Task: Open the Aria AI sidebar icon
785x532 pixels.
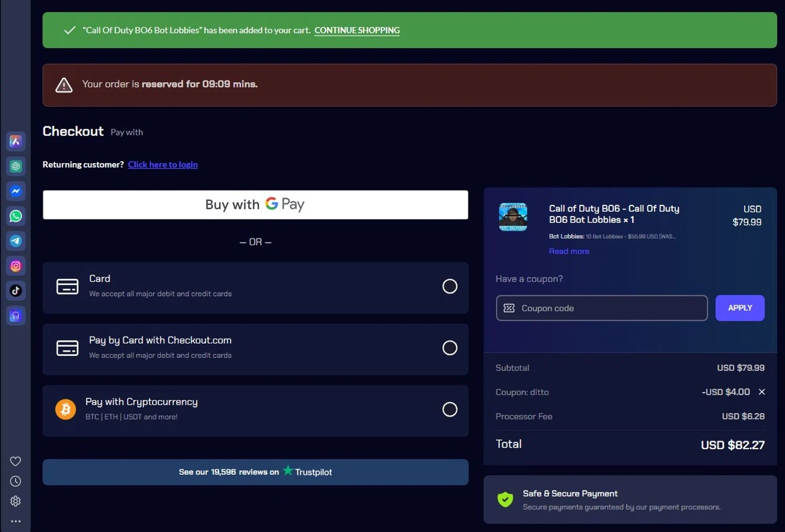Action: pyautogui.click(x=16, y=141)
